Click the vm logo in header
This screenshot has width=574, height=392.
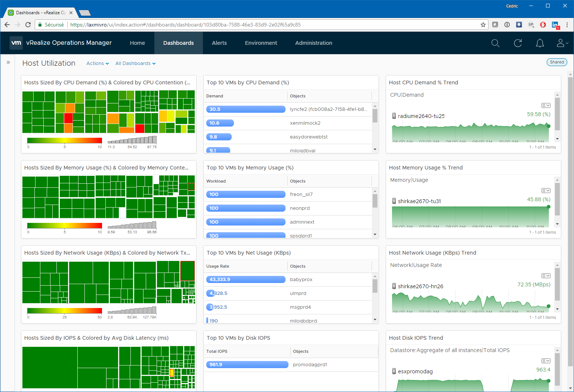pos(16,43)
